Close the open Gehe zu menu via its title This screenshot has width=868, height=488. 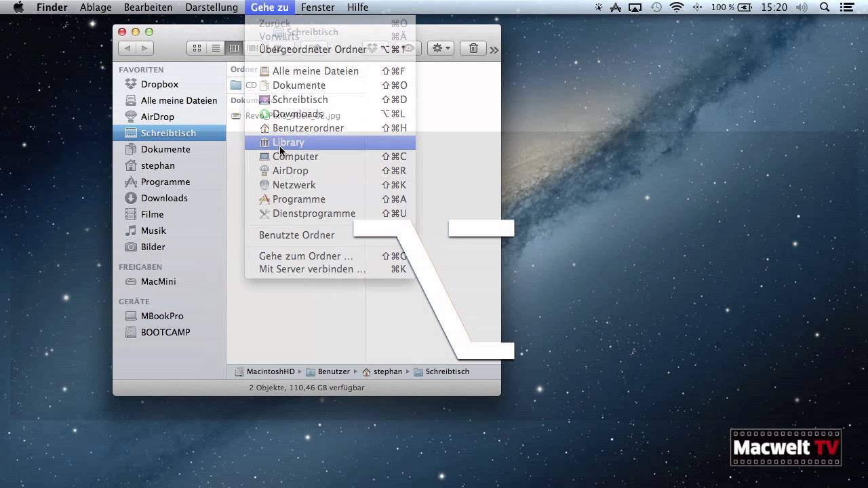269,7
